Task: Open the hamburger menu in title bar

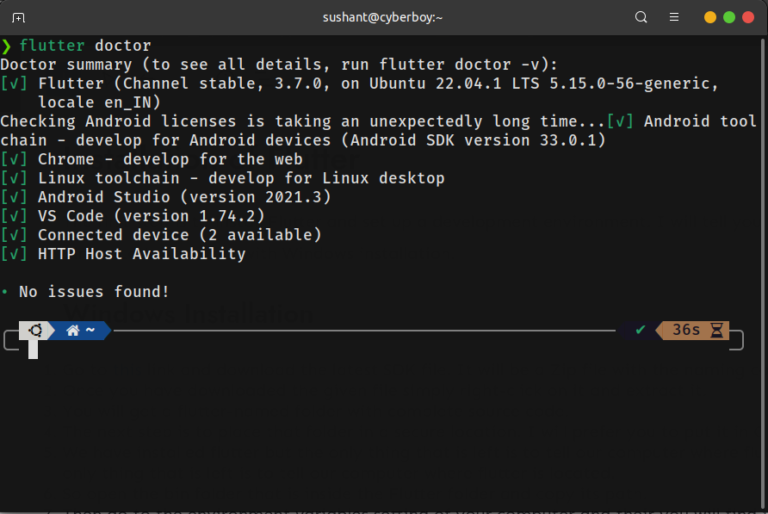Action: pyautogui.click(x=675, y=18)
